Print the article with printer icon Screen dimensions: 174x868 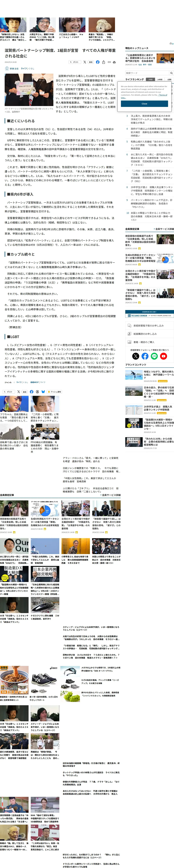point(114,62)
